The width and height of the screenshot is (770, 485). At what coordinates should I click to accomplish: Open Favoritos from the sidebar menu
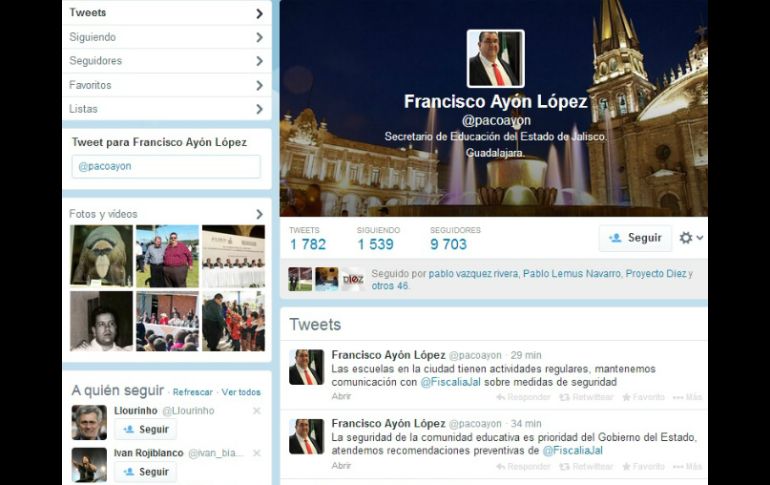166,85
